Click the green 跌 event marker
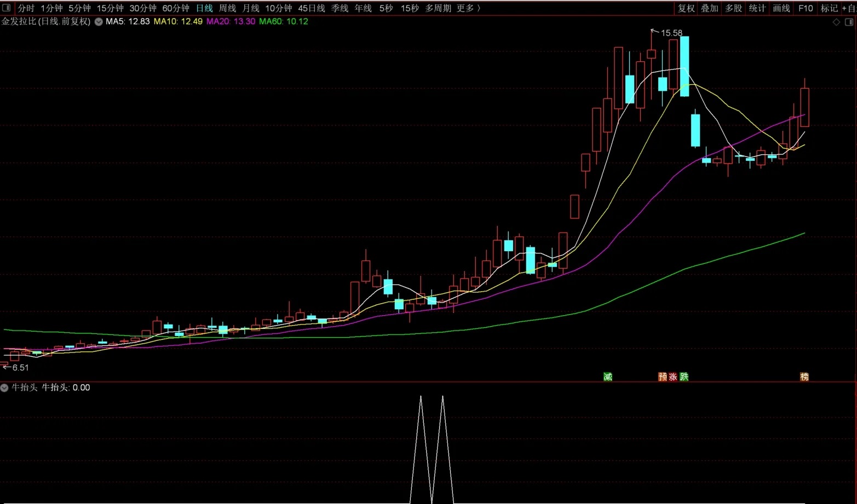Viewport: 857px width, 504px height. (684, 376)
